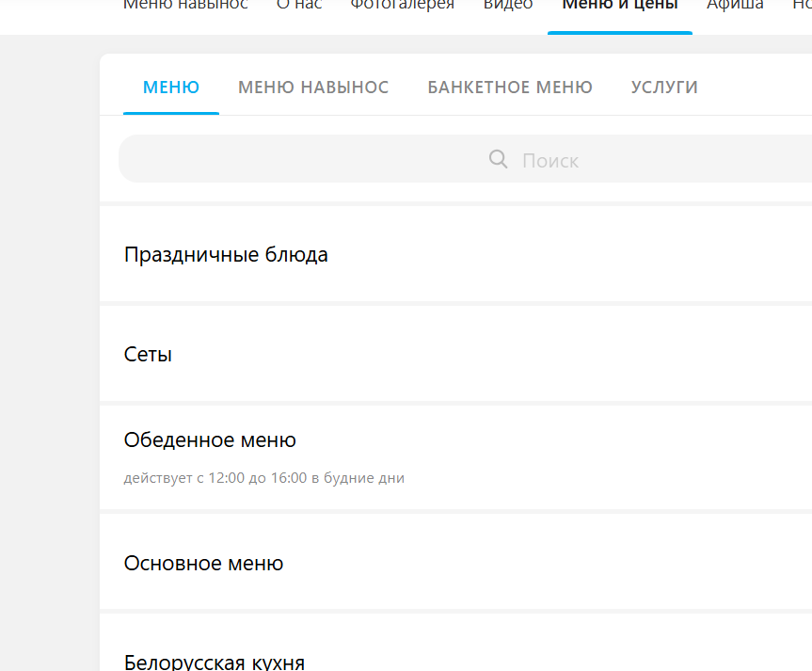Expand the Основное меню category
812x671 pixels.
click(455, 563)
